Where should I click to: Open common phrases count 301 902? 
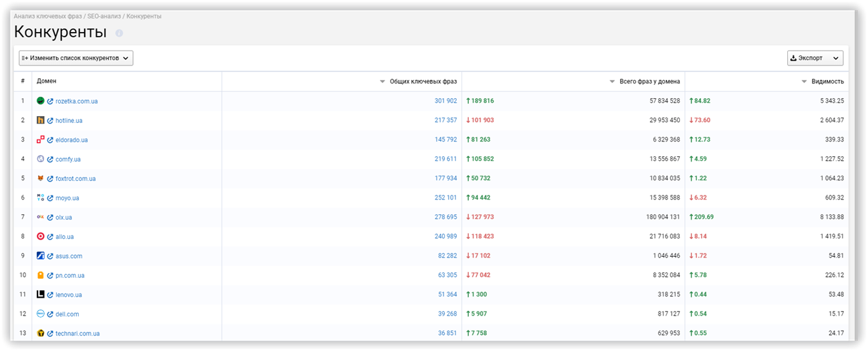pyautogui.click(x=445, y=101)
